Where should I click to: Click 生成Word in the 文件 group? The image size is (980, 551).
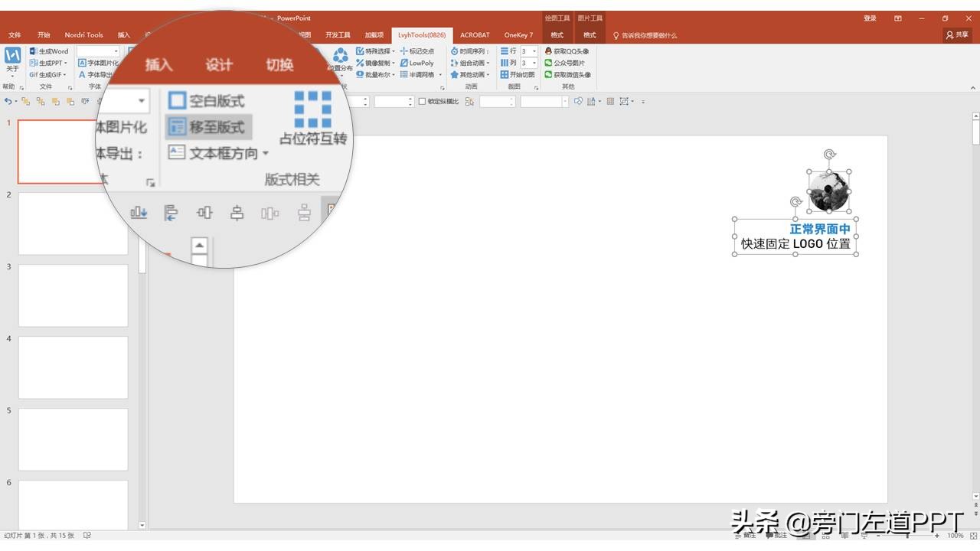point(49,51)
